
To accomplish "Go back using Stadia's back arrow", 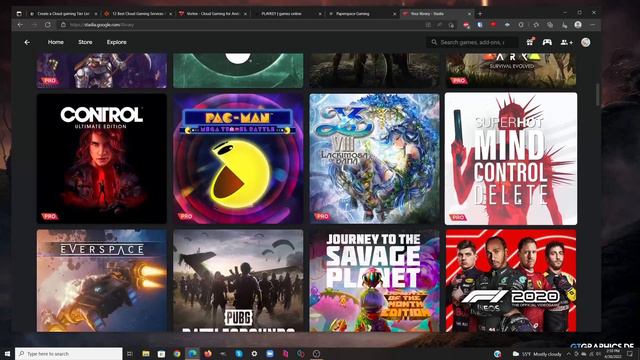I will coord(27,42).
